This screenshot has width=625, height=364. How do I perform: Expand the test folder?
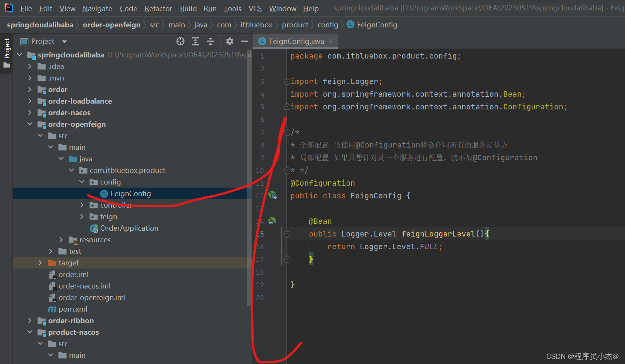click(51, 251)
